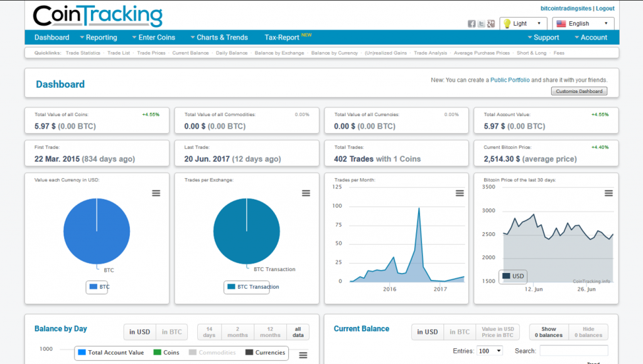Screen dimensions: 643x364
Task: Expand the Reporting menu
Action: tap(99, 37)
